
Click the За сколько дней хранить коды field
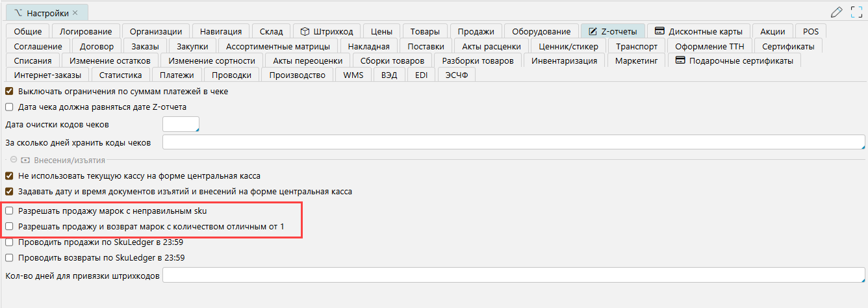pos(513,142)
